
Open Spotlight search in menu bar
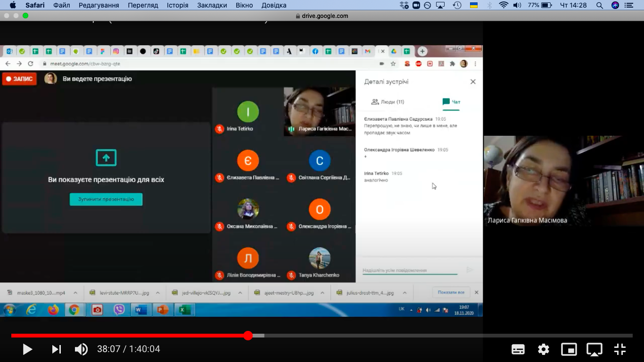tap(600, 5)
